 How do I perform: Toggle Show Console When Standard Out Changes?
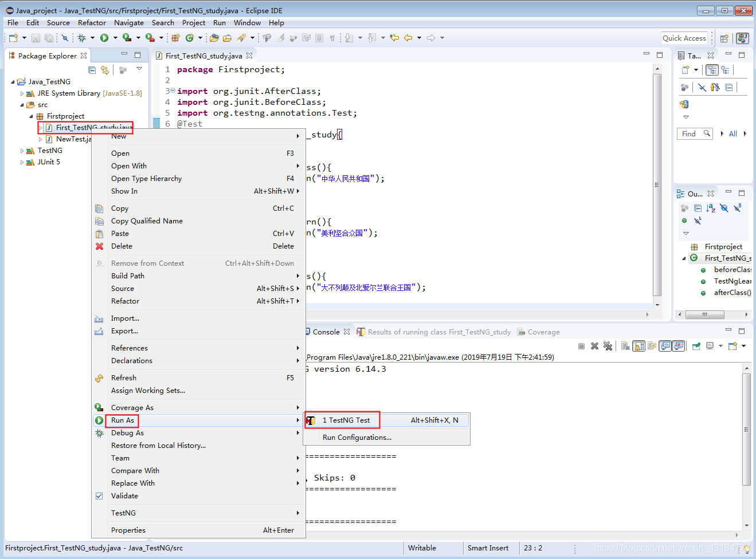coord(665,346)
